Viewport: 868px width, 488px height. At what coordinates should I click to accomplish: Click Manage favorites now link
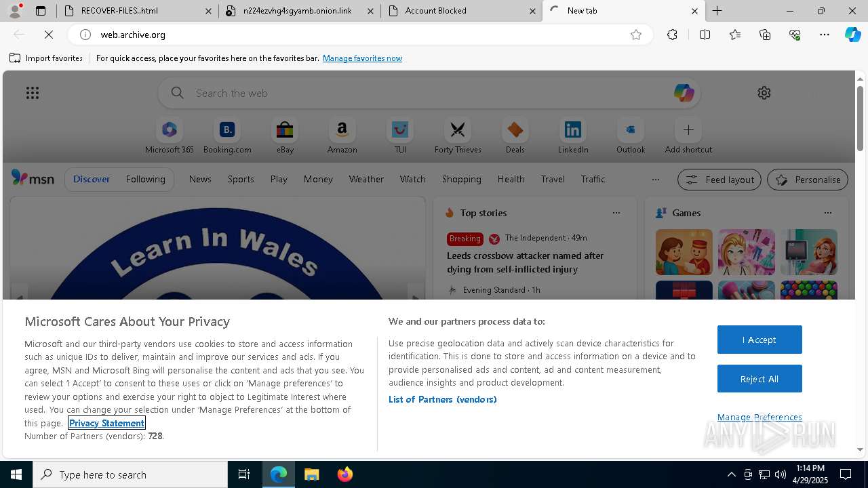(362, 58)
